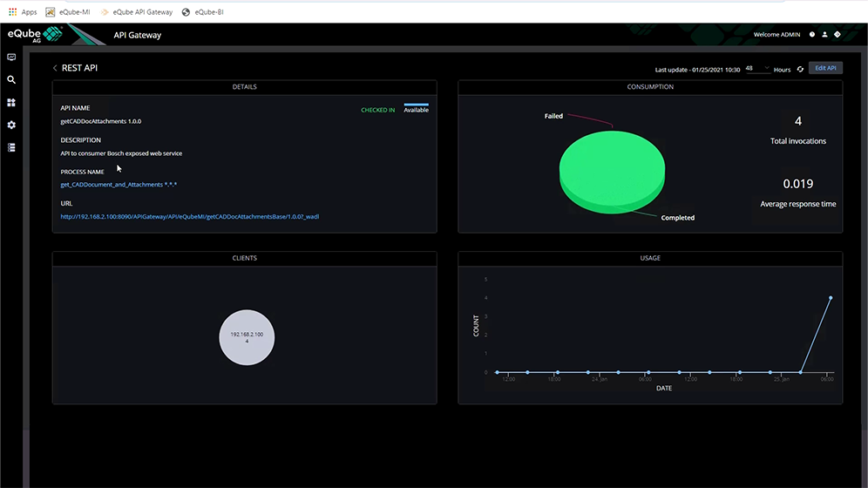Click the green Completed pie chart slice

click(612, 170)
